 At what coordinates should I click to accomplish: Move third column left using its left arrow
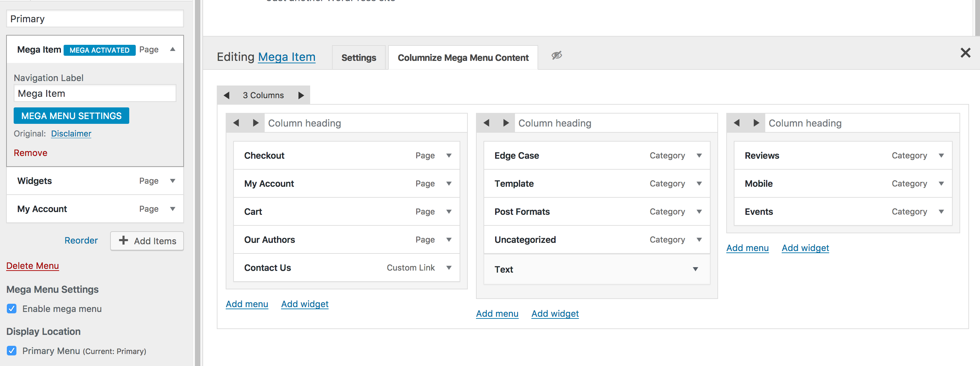pyautogui.click(x=737, y=123)
